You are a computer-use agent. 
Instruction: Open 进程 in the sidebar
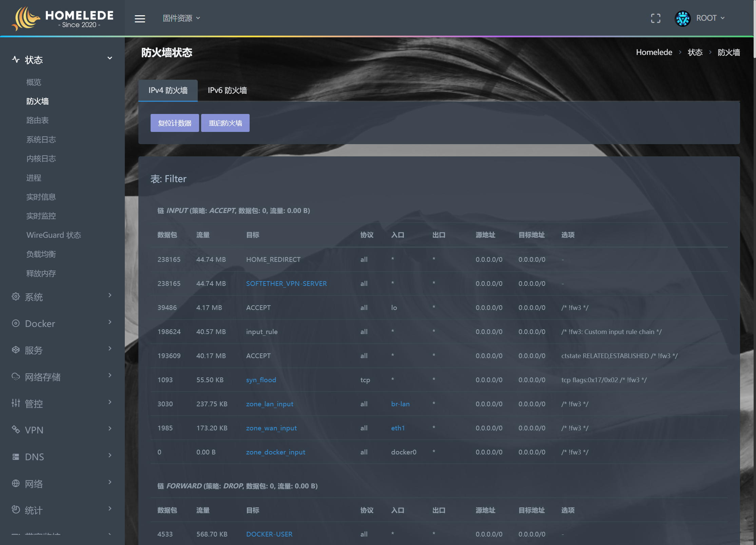[34, 178]
